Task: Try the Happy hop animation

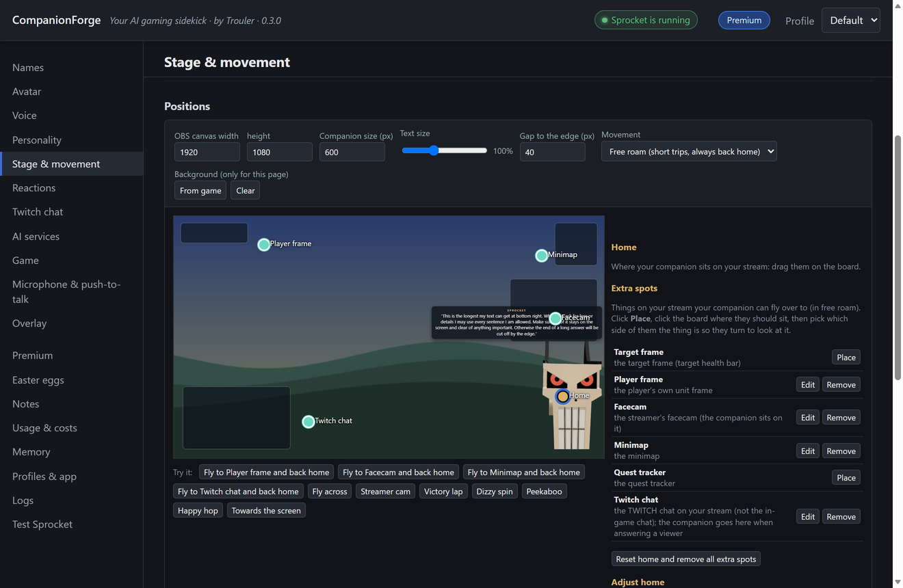Action: pos(198,511)
